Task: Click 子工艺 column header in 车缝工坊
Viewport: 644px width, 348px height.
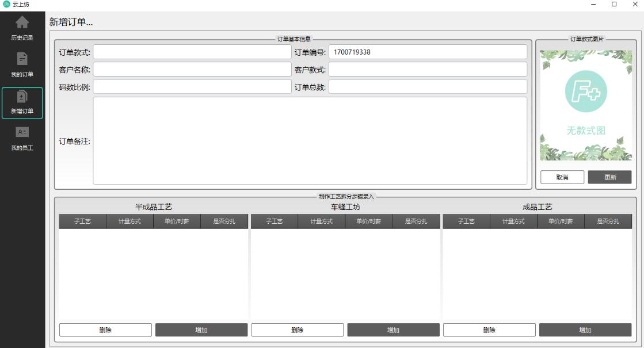Action: (275, 221)
